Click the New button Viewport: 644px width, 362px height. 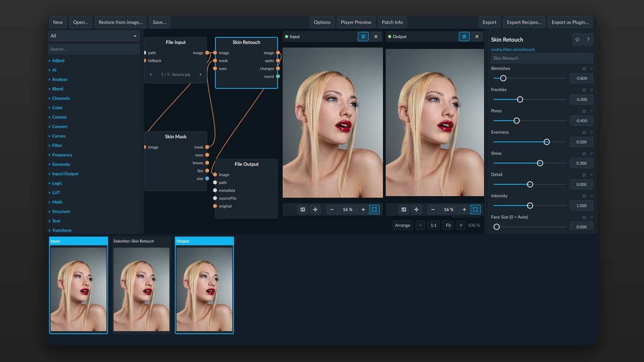click(58, 22)
